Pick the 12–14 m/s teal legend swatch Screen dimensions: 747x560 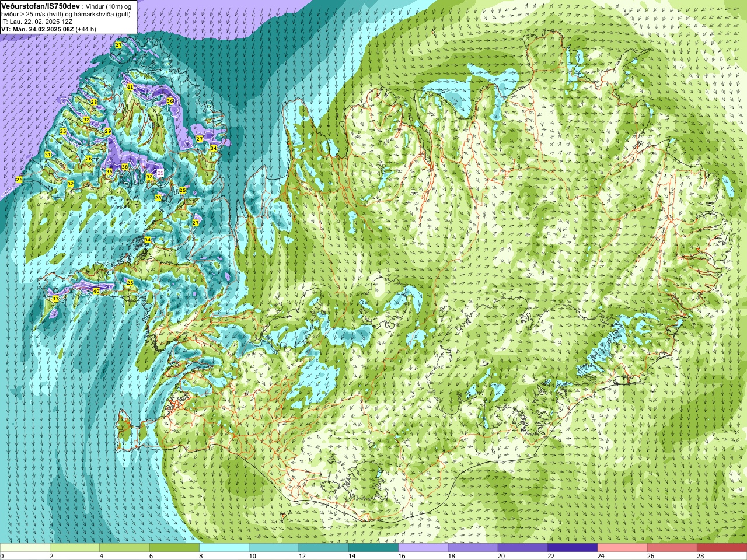(323, 548)
